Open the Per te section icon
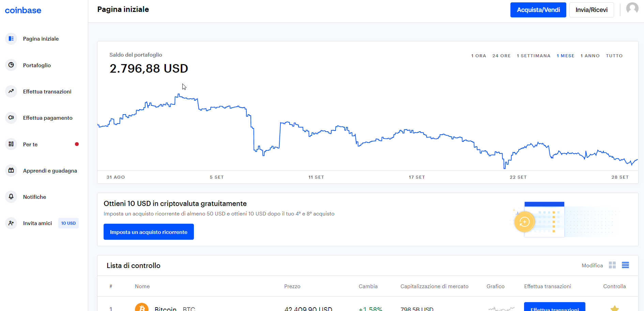This screenshot has height=311, width=644. [11, 144]
